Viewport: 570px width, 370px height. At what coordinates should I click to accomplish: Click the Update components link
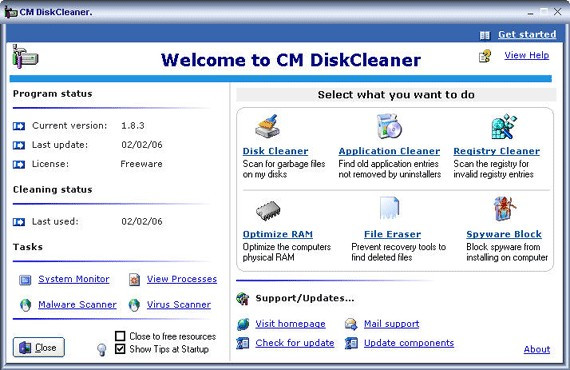[x=409, y=343]
